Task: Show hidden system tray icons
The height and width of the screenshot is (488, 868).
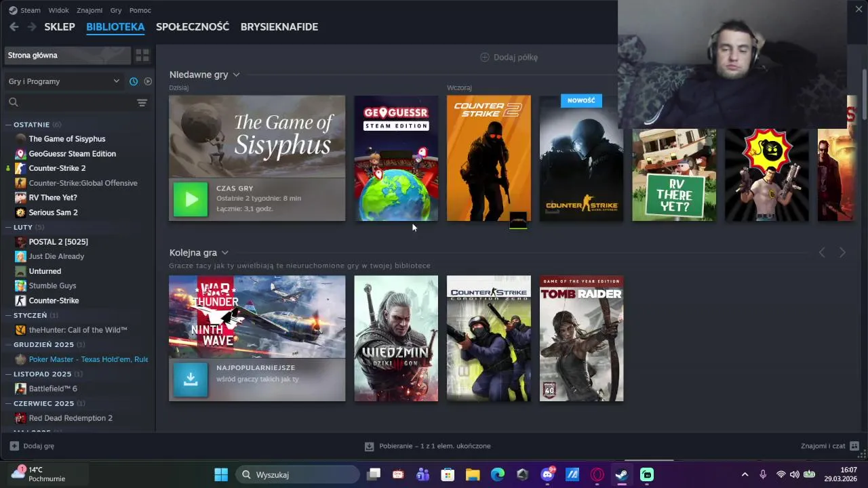Action: coord(745,474)
